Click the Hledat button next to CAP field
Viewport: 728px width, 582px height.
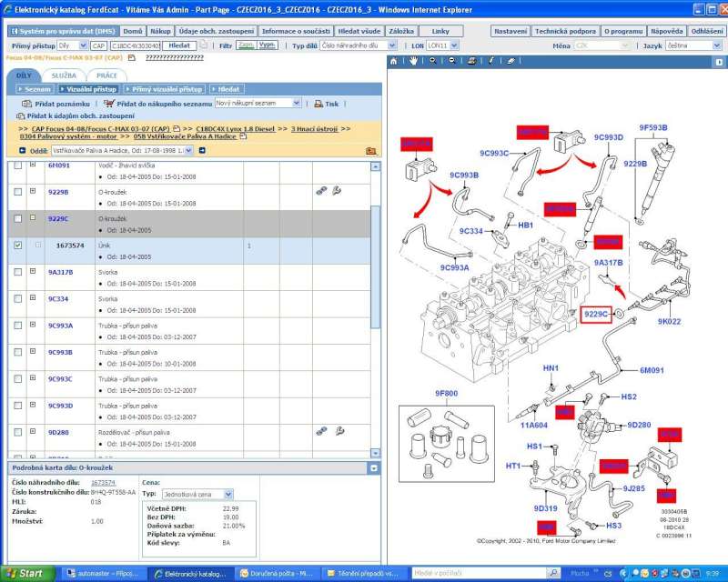point(179,45)
